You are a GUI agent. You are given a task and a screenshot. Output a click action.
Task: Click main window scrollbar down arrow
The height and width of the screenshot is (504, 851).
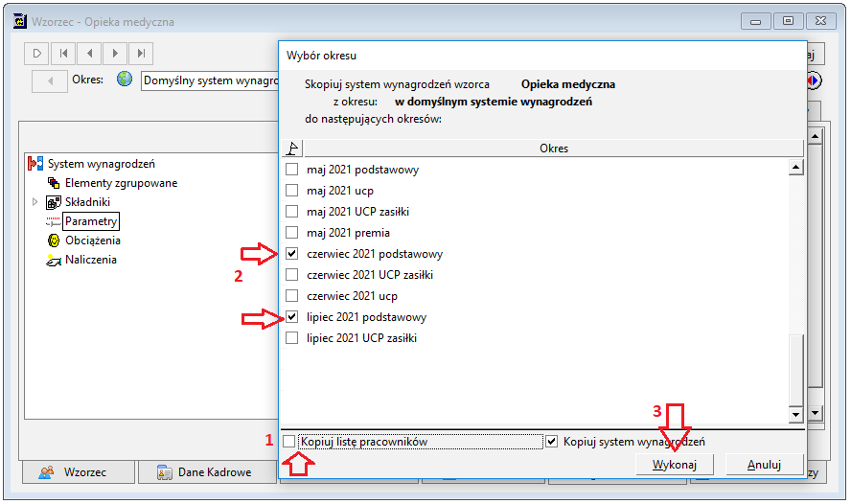[x=816, y=413]
